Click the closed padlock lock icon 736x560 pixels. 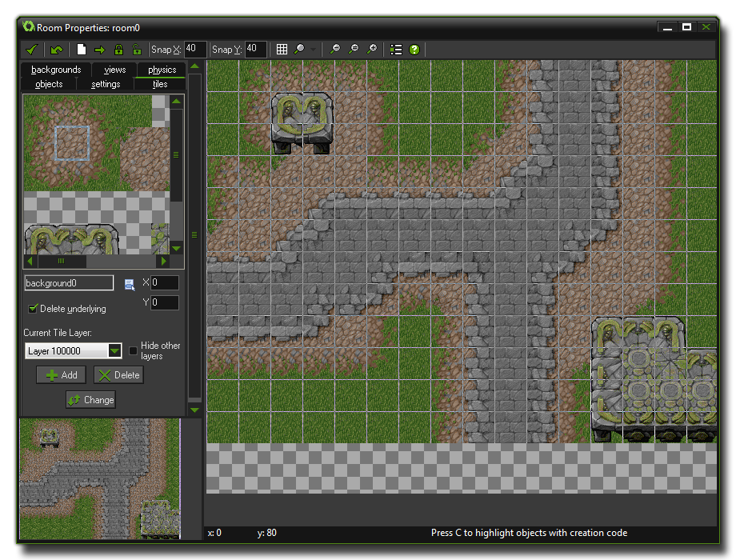tap(118, 50)
